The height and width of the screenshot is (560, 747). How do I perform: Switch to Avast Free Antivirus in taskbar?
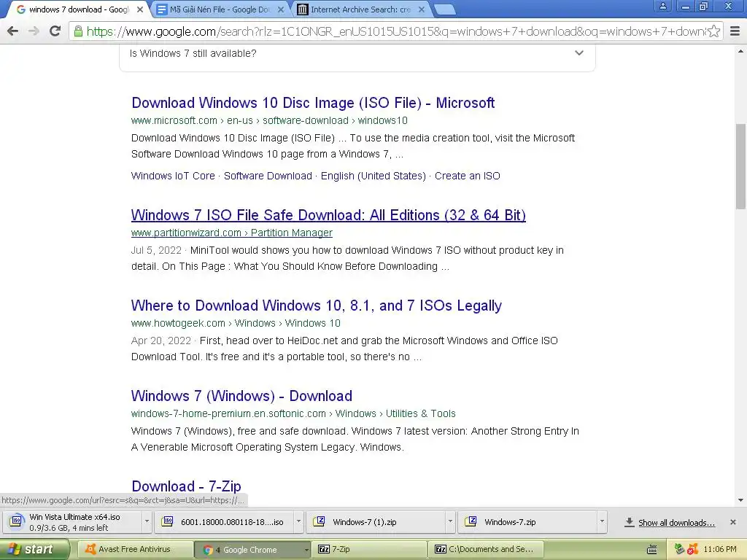coord(135,550)
